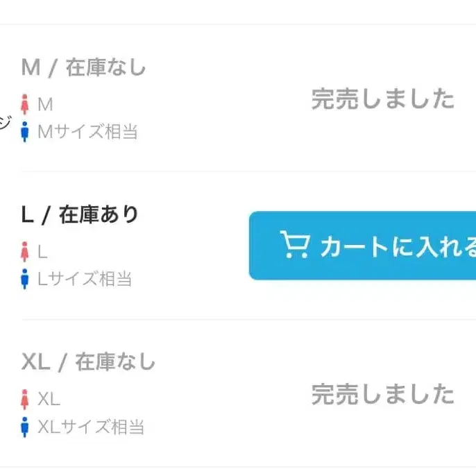Click the women's 'M' size label
476x476 pixels.
pos(45,105)
